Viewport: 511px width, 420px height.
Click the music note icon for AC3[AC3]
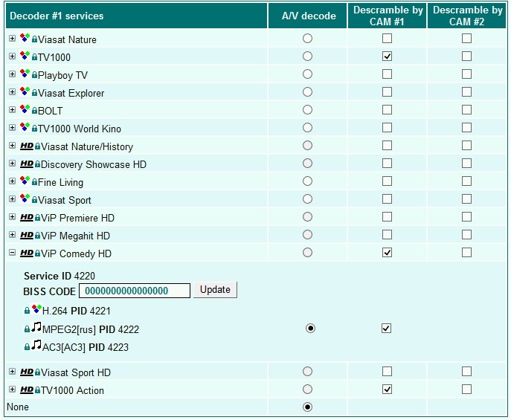click(36, 345)
